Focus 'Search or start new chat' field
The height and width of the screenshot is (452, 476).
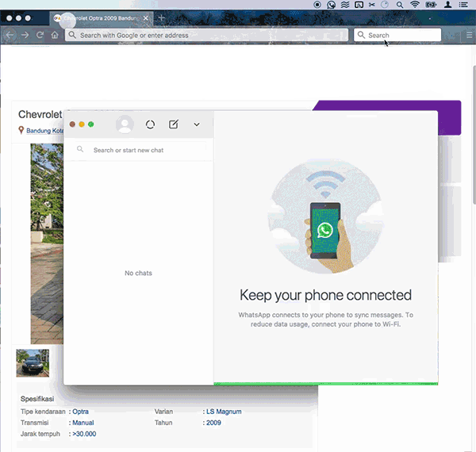tap(138, 150)
